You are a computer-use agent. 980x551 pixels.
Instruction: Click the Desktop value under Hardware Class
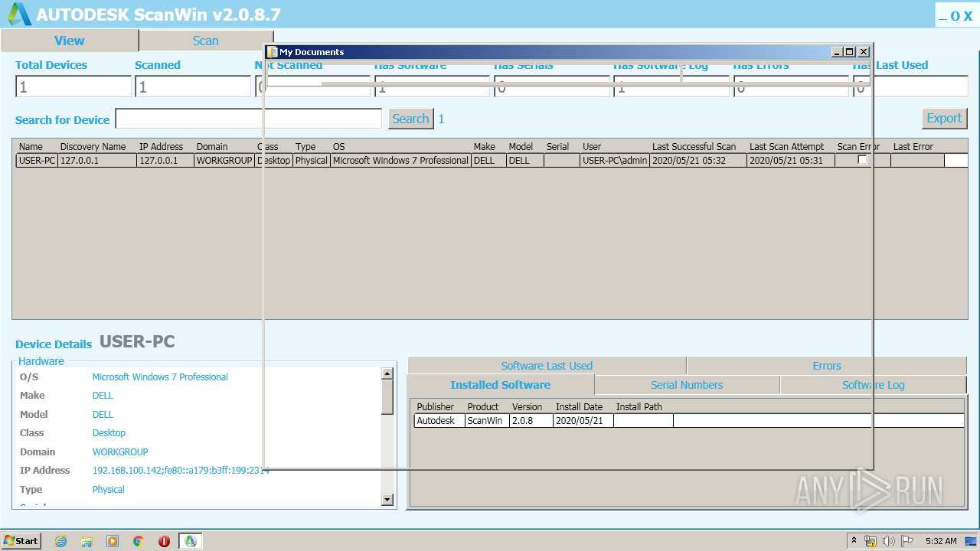tap(109, 433)
